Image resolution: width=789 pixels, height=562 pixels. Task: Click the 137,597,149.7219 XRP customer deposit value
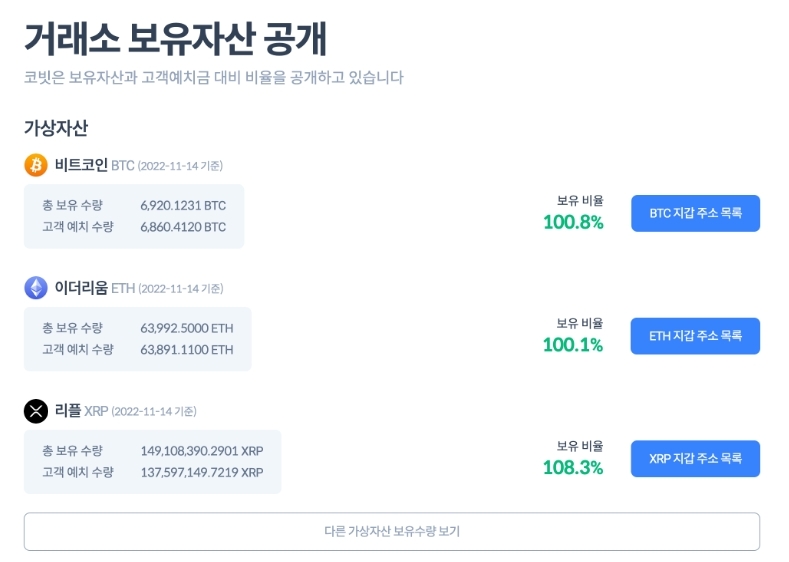(x=202, y=473)
